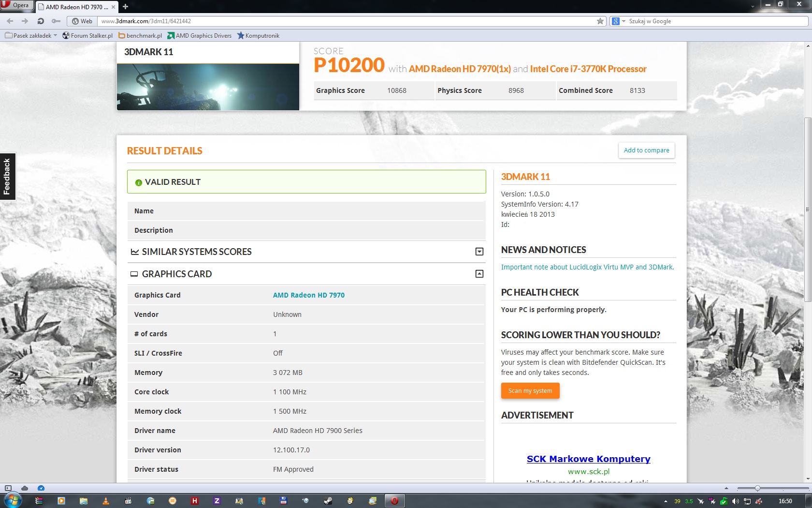812x508 pixels.
Task: Click the Intel Core i7-3770K Processor text
Action: point(588,69)
